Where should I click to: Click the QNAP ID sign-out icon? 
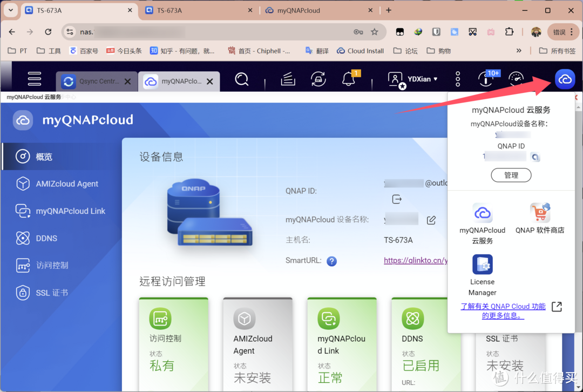point(397,199)
